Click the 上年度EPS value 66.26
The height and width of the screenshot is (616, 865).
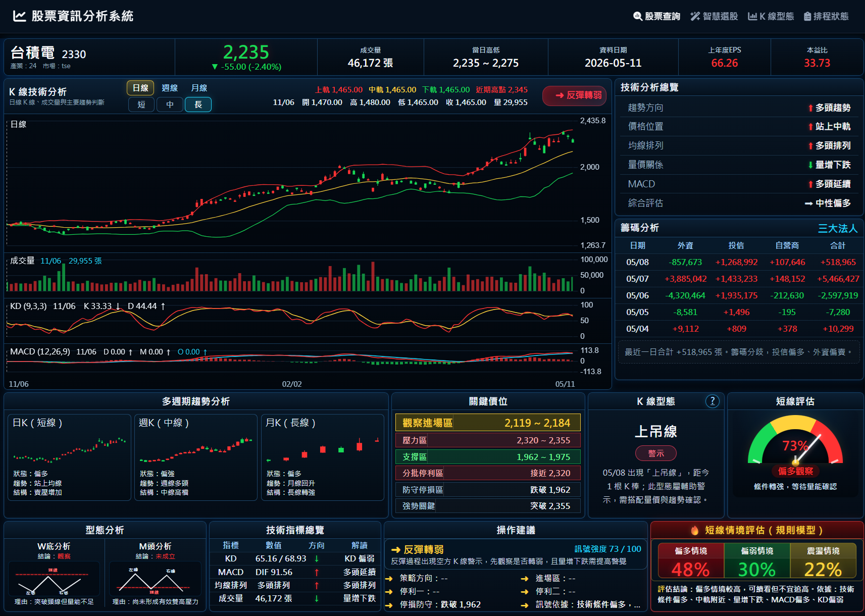coord(725,63)
